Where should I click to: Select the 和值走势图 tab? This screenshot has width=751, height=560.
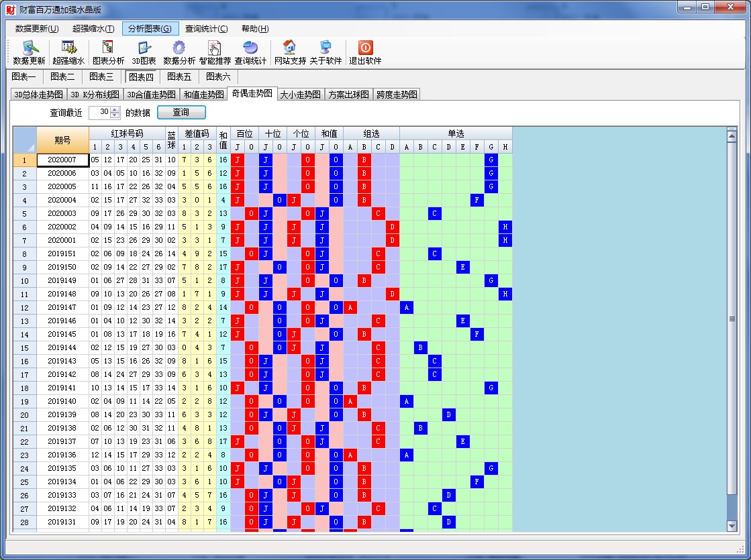pos(203,95)
